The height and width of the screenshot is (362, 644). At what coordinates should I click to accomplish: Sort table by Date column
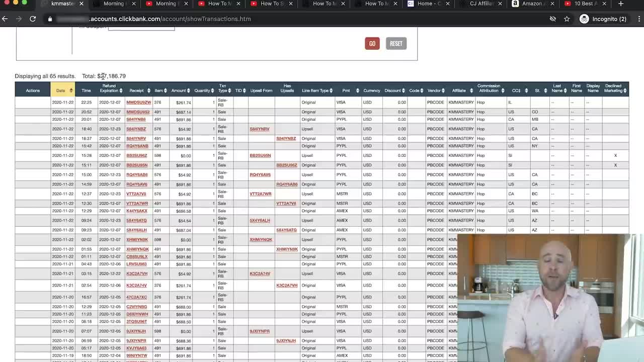62,90
